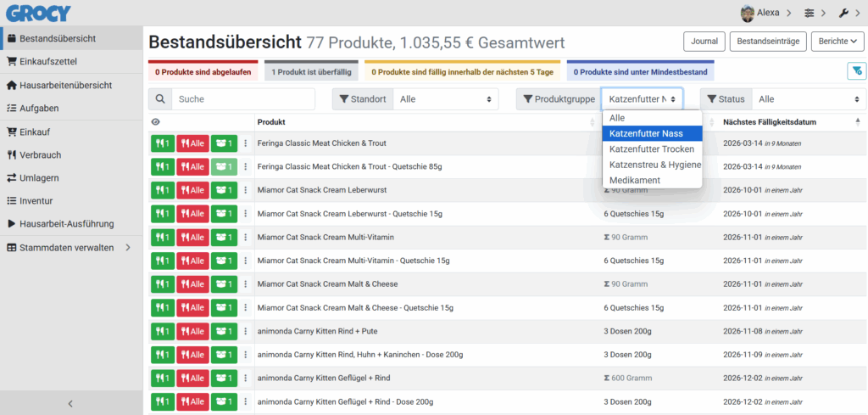Click the search magnifier icon
This screenshot has width=868, height=415.
160,99
